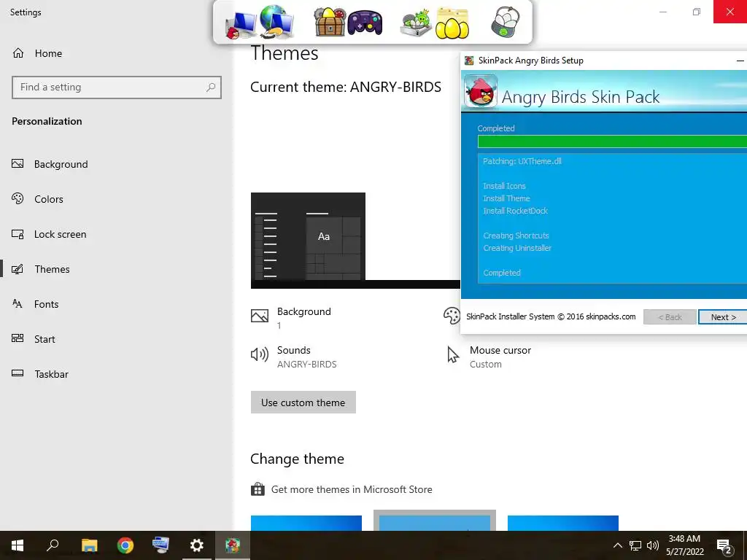Open the Background 1 theme setting
The height and width of the screenshot is (560, 747).
click(x=304, y=318)
